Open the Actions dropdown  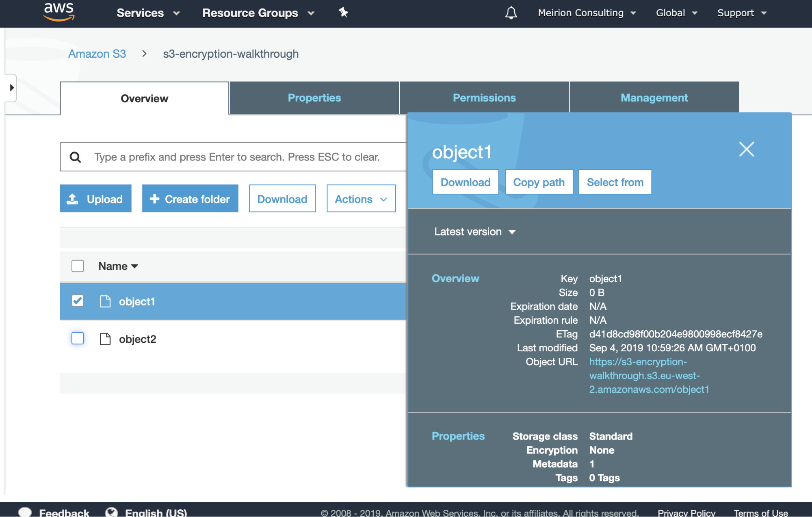point(361,199)
